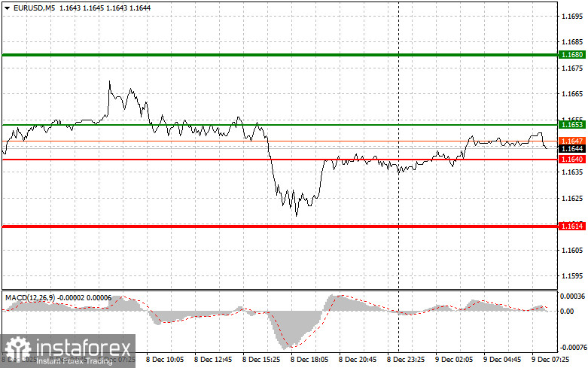
Task: Select the thin red 1.1640 horizontal line
Action: [x=280, y=160]
